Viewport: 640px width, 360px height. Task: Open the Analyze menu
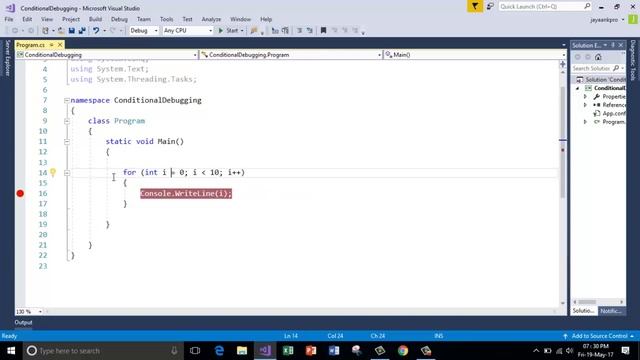pos(211,19)
